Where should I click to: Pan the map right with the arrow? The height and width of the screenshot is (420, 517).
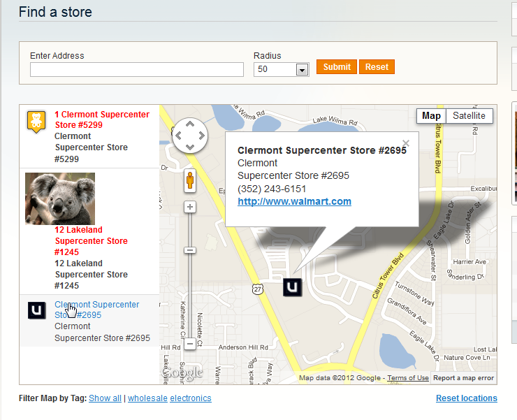201,136
